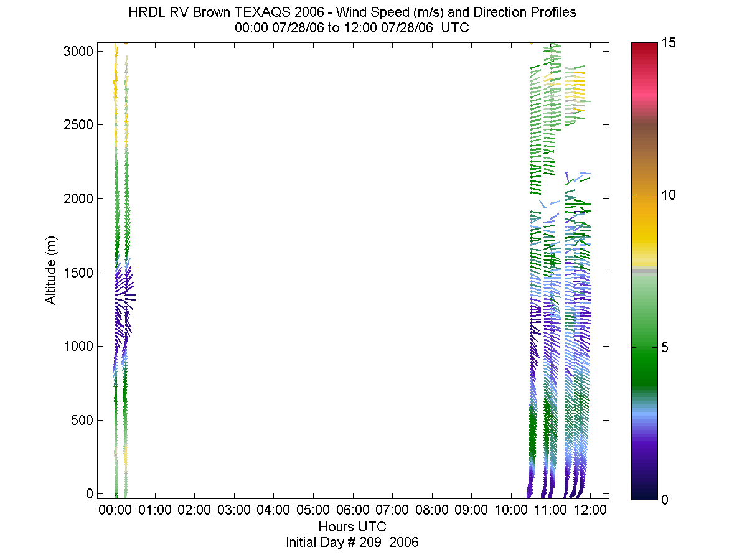Click the colorbar label 0
Viewport: 747px width, 560px height.
pyautogui.click(x=665, y=500)
